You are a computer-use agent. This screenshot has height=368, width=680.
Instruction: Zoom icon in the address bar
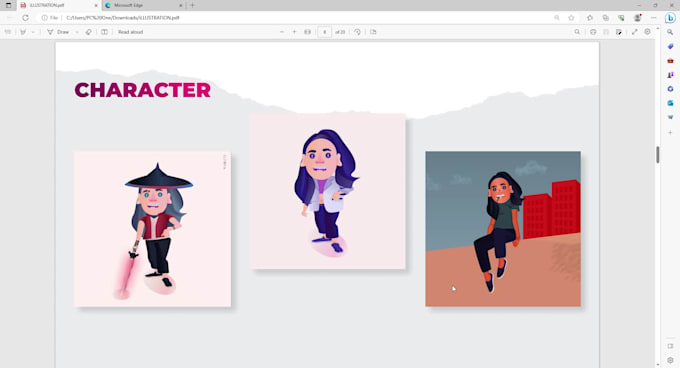coord(557,18)
